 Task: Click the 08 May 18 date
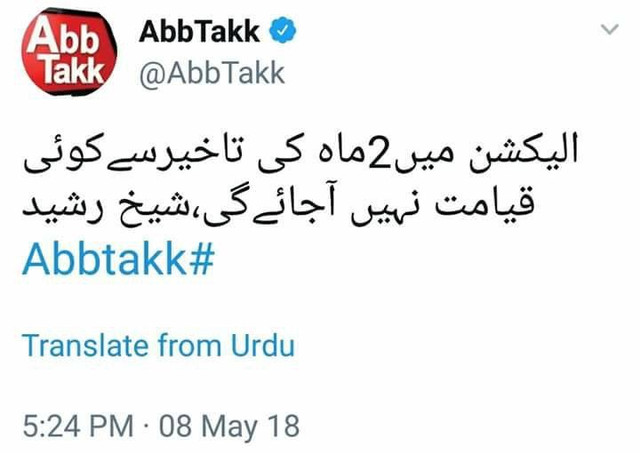click(x=229, y=426)
